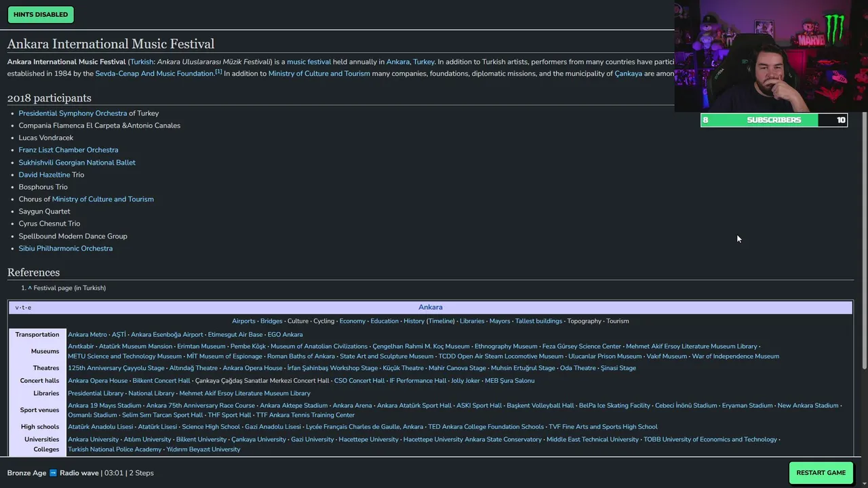Click the 'Spellbound Modern Dance Group' list item
Image resolution: width=868 pixels, height=488 pixels.
[x=73, y=237]
